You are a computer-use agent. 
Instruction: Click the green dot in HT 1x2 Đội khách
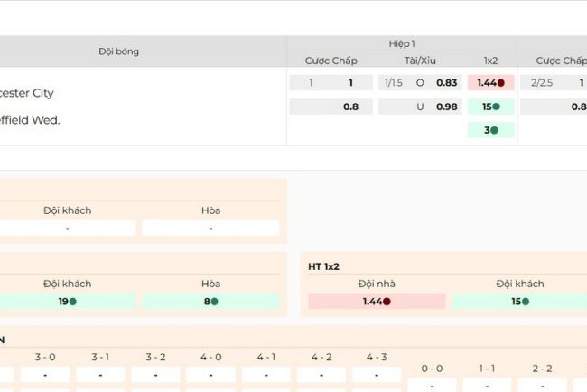(527, 302)
